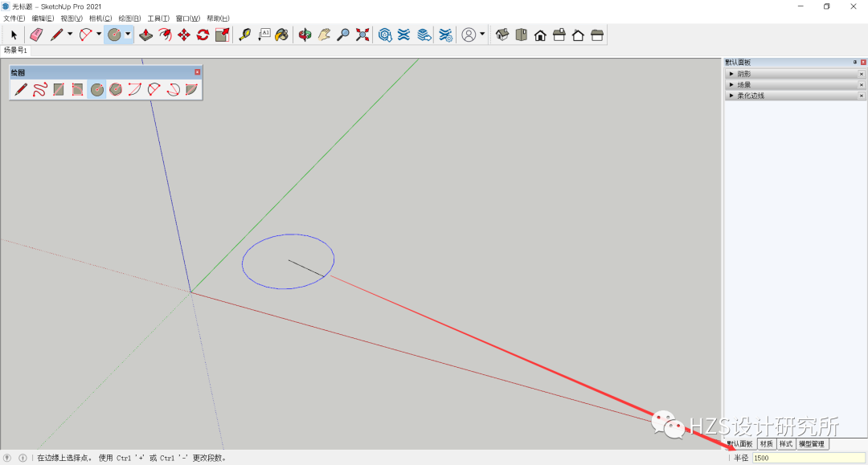868x465 pixels.
Task: Open the 视图 menu
Action: (70, 18)
